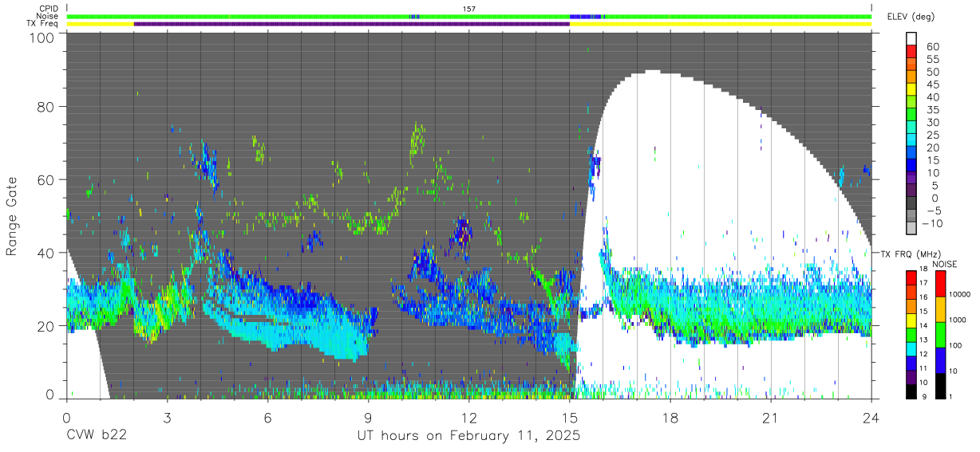980x452 pixels.
Task: Click the 40 tick on the Range Gate axis
Action: click(x=45, y=253)
